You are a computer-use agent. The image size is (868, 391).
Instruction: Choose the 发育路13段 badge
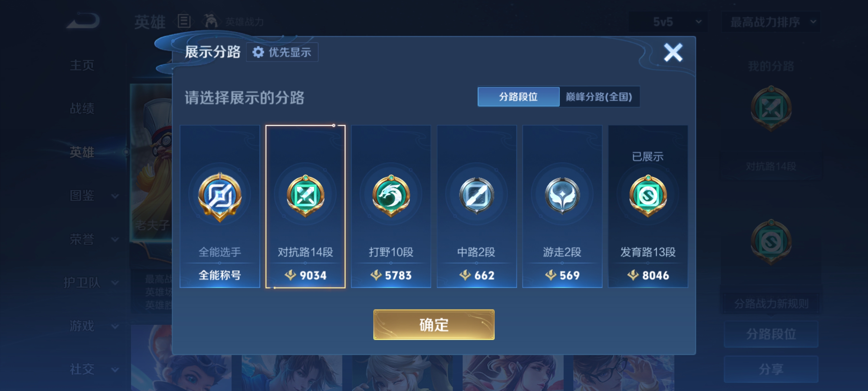(x=648, y=196)
